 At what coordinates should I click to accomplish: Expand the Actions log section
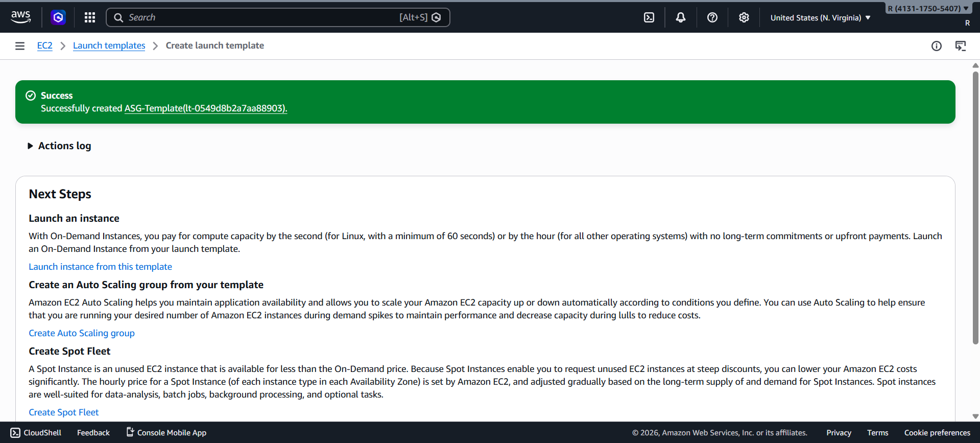[59, 146]
